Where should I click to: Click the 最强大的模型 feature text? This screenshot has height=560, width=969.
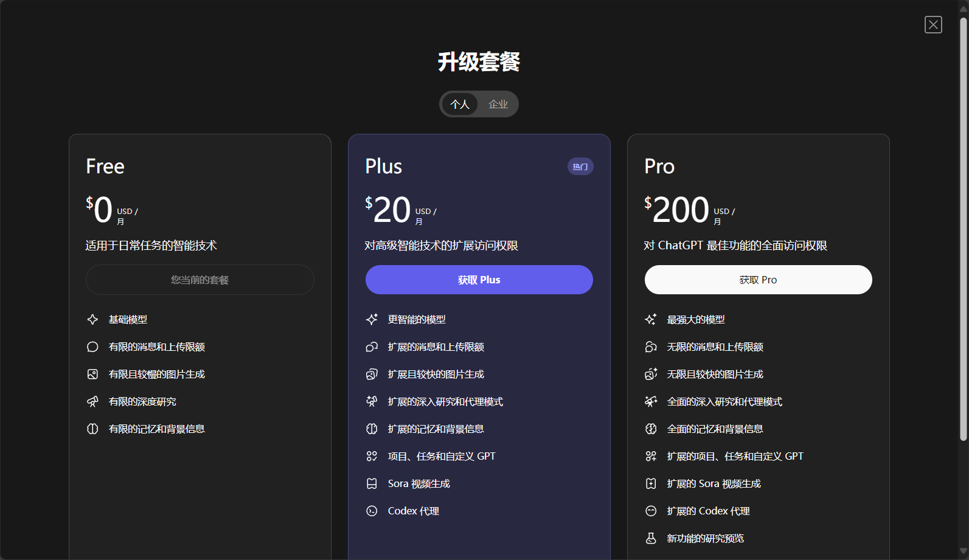[x=696, y=319]
